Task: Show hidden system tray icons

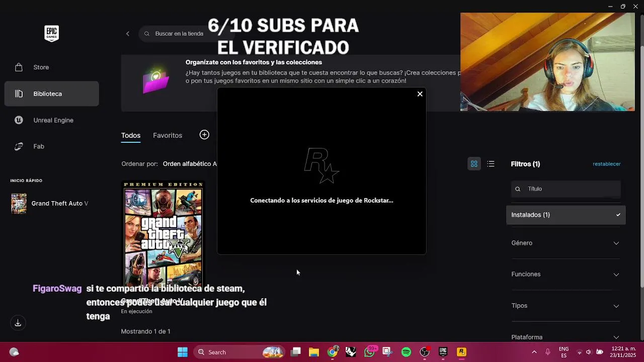Action: (534, 352)
